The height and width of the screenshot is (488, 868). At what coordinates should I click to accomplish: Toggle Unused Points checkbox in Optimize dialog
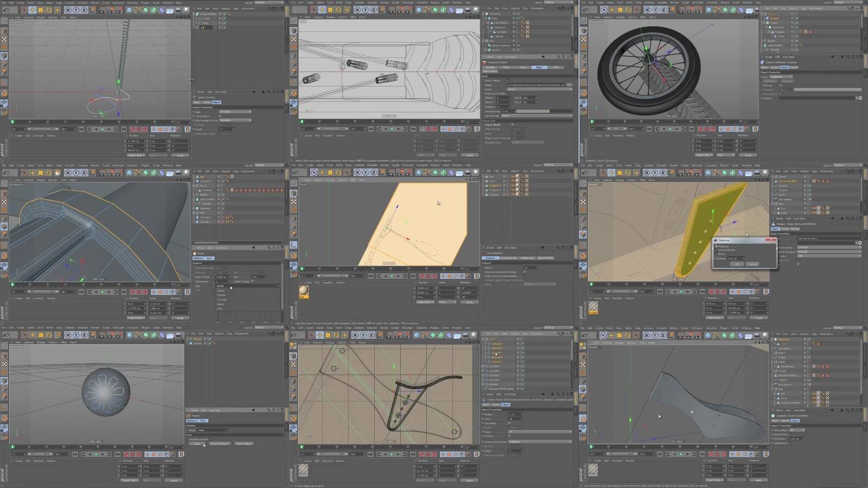[716, 250]
